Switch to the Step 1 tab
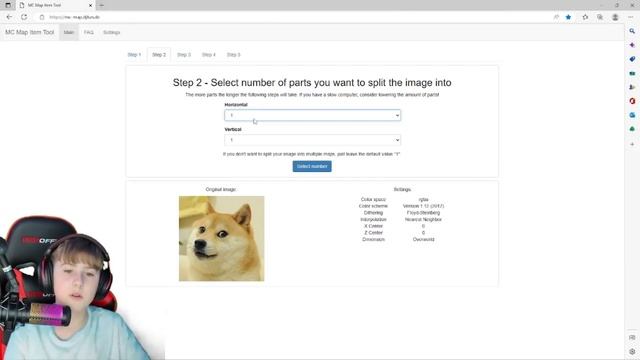This screenshot has height=360, width=640. 134,55
